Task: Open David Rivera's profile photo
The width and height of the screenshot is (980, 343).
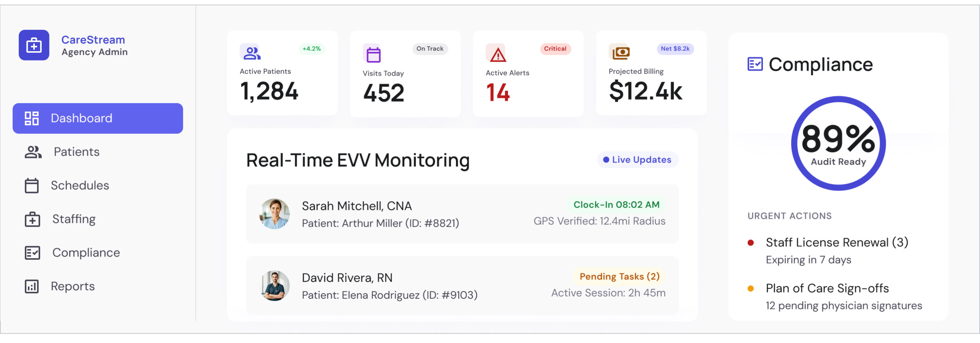Action: pyautogui.click(x=274, y=286)
